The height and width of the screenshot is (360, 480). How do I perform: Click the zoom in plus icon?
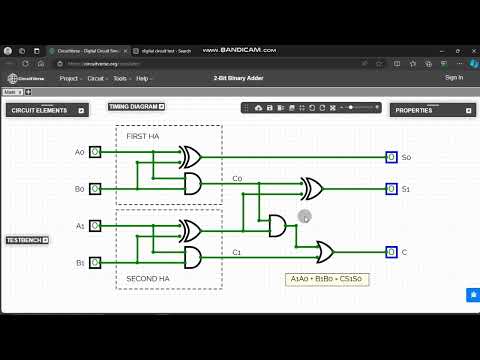click(x=377, y=107)
